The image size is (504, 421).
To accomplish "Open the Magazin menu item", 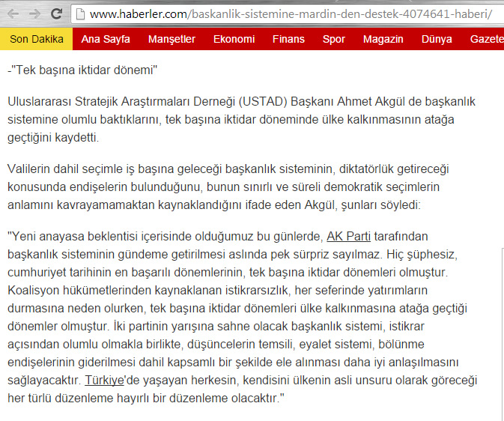I will pyautogui.click(x=383, y=39).
